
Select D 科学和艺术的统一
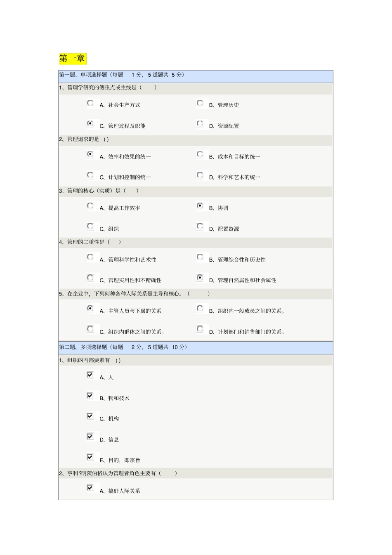[x=200, y=175]
